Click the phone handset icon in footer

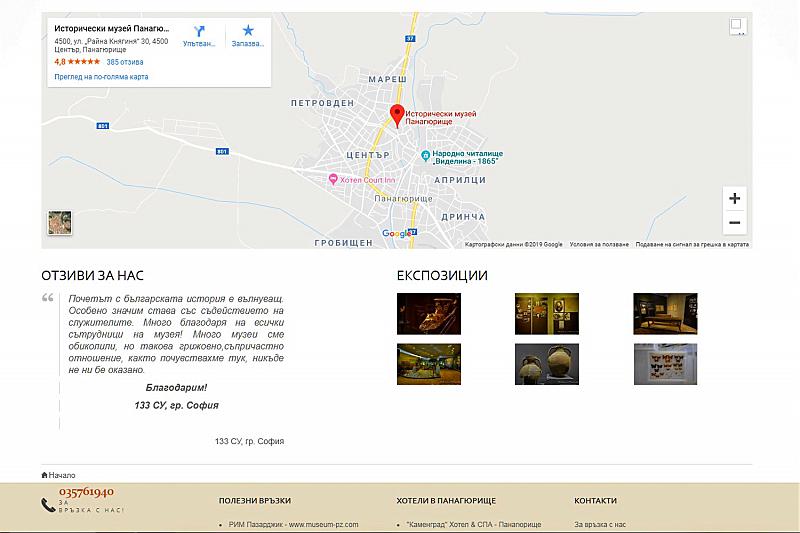[48, 505]
